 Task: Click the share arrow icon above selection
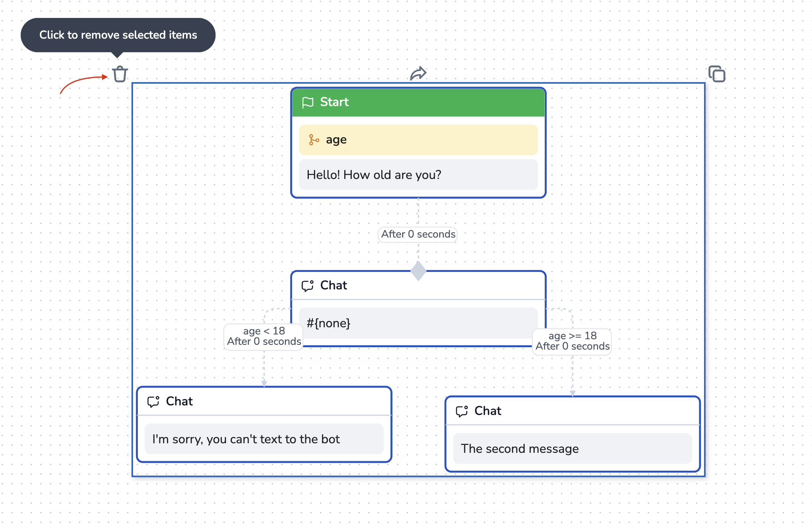(418, 73)
